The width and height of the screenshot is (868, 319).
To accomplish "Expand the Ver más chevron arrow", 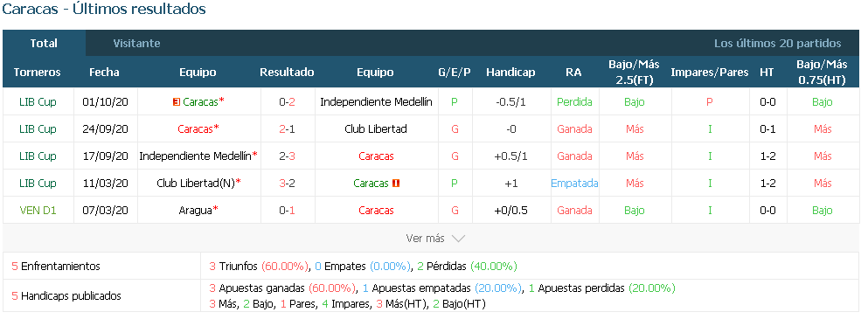I will (458, 239).
